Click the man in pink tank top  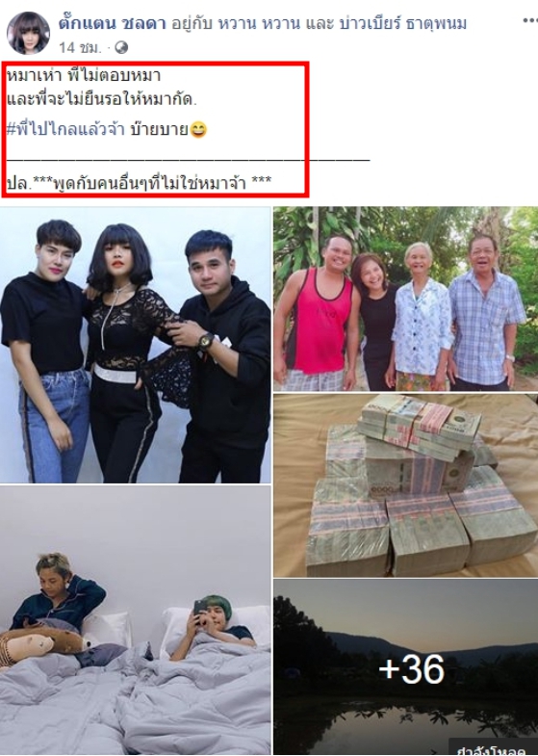319,312
